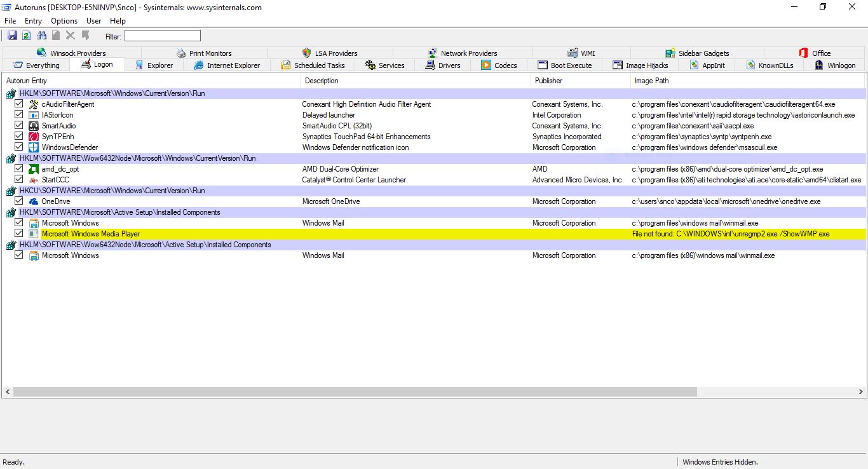Image resolution: width=868 pixels, height=469 pixels.
Task: Select the Codecs tab
Action: click(x=499, y=65)
